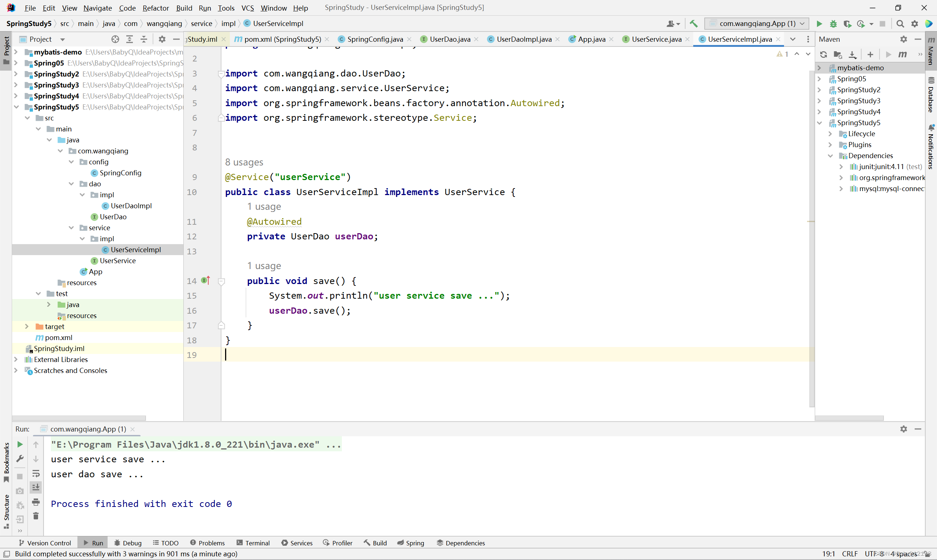This screenshot has height=560, width=937.
Task: Collapse SpringStudy5 in Project tree
Action: (x=16, y=107)
